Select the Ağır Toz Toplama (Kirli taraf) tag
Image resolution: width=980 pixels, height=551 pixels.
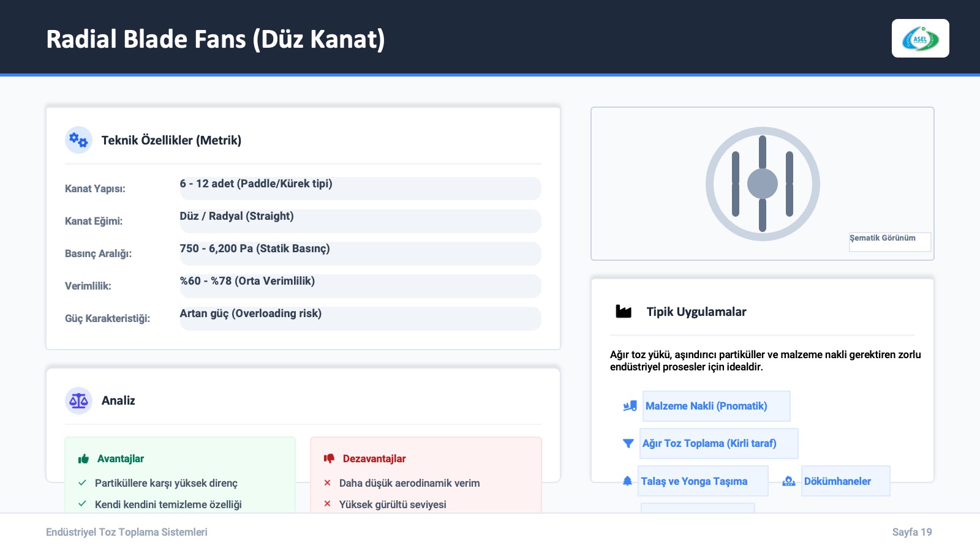(x=718, y=443)
